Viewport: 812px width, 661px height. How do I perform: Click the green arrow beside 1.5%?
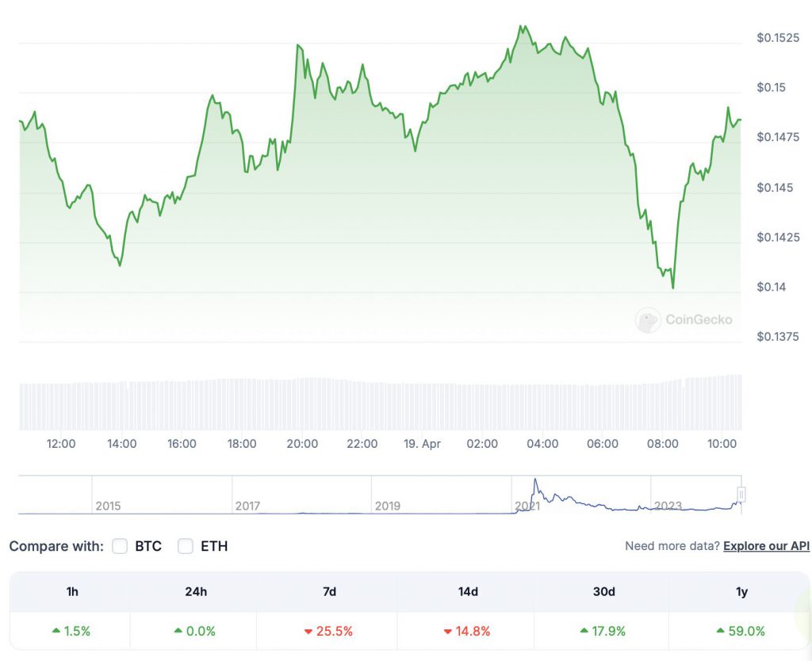point(56,631)
